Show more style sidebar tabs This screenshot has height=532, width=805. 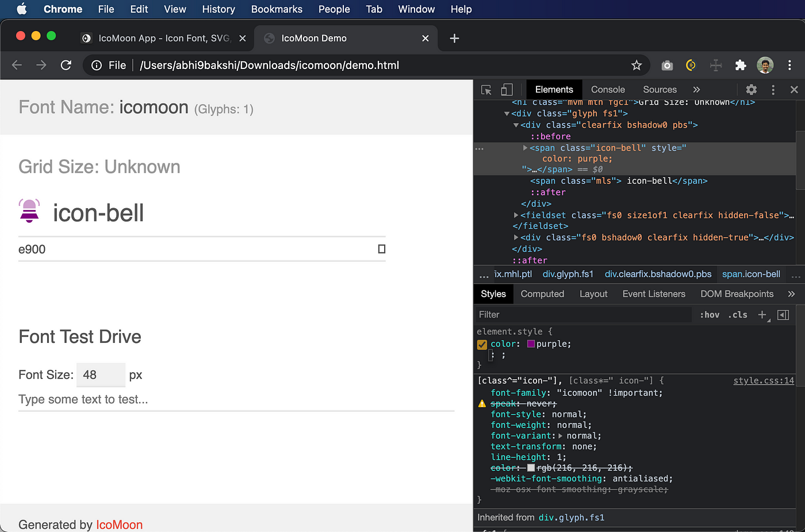pyautogui.click(x=791, y=294)
